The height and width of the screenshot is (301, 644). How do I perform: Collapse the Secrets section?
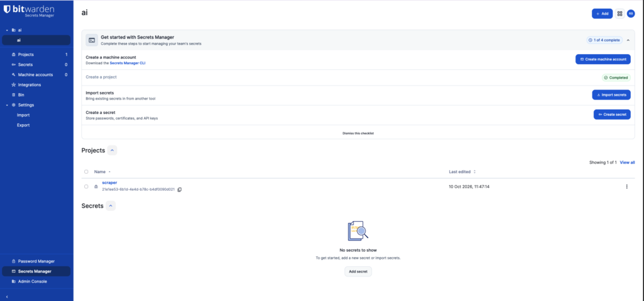coord(111,206)
